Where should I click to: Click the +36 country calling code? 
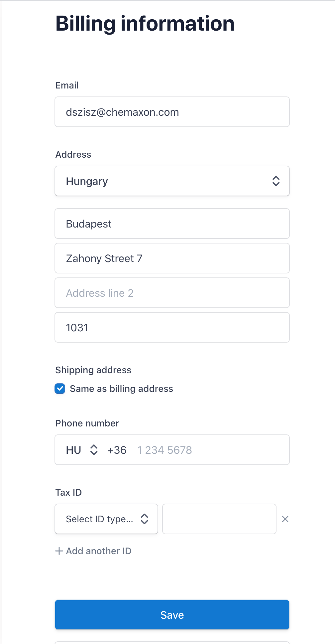tap(117, 450)
